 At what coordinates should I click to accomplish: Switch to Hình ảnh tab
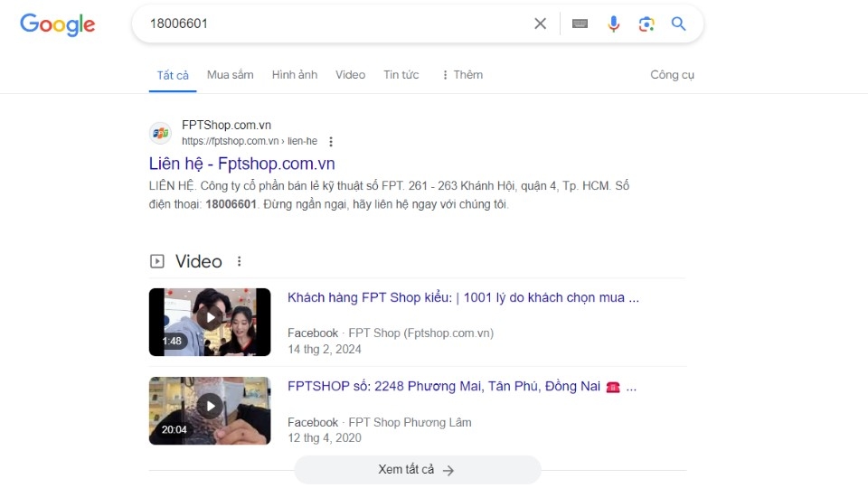click(x=295, y=75)
